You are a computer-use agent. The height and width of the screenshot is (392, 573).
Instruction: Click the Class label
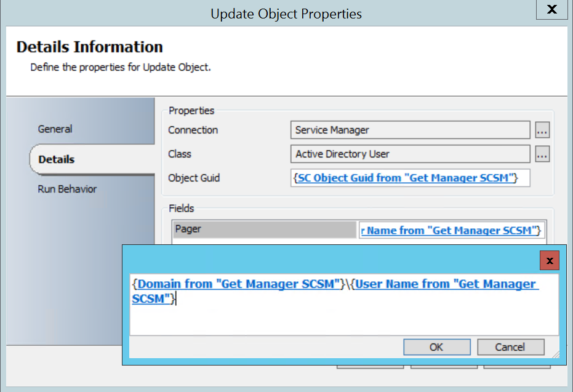(180, 154)
